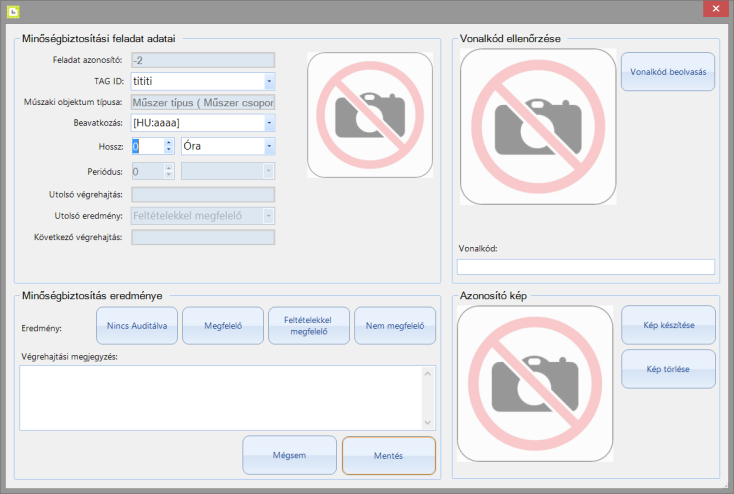Click the Vonalkód beolvasás button
The image size is (734, 494).
tap(668, 72)
